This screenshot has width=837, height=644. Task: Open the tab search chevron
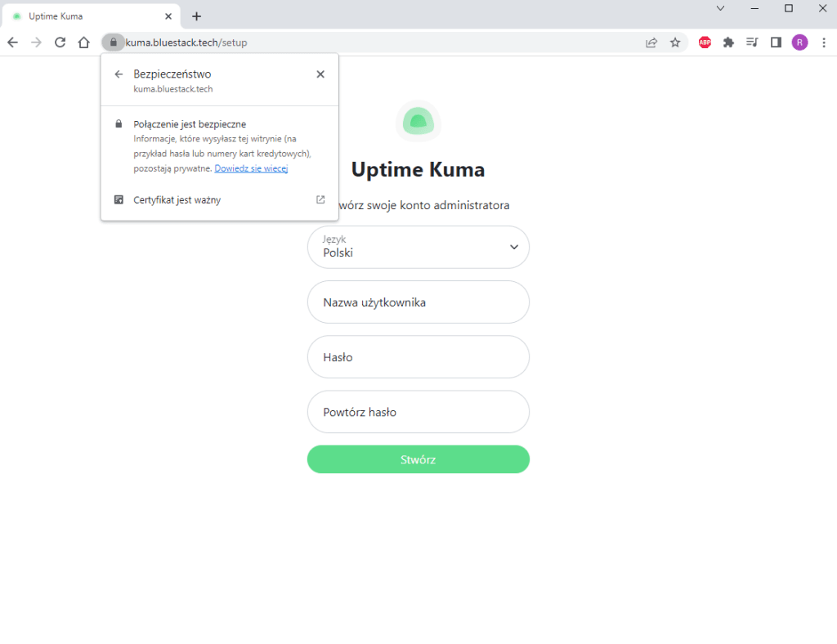click(x=720, y=8)
